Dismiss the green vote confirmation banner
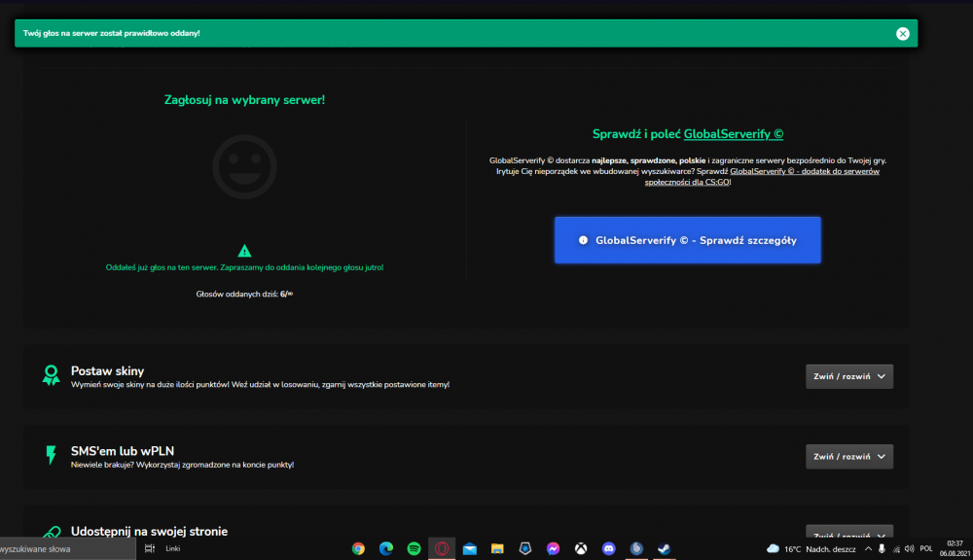973x560 pixels. point(902,33)
